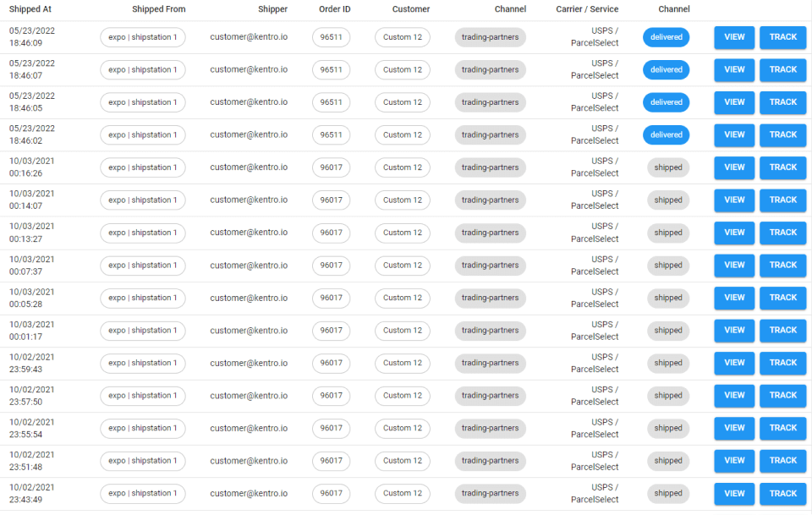Track the shipment from 10/03/2021 00:16:26
The width and height of the screenshot is (812, 515).
782,167
